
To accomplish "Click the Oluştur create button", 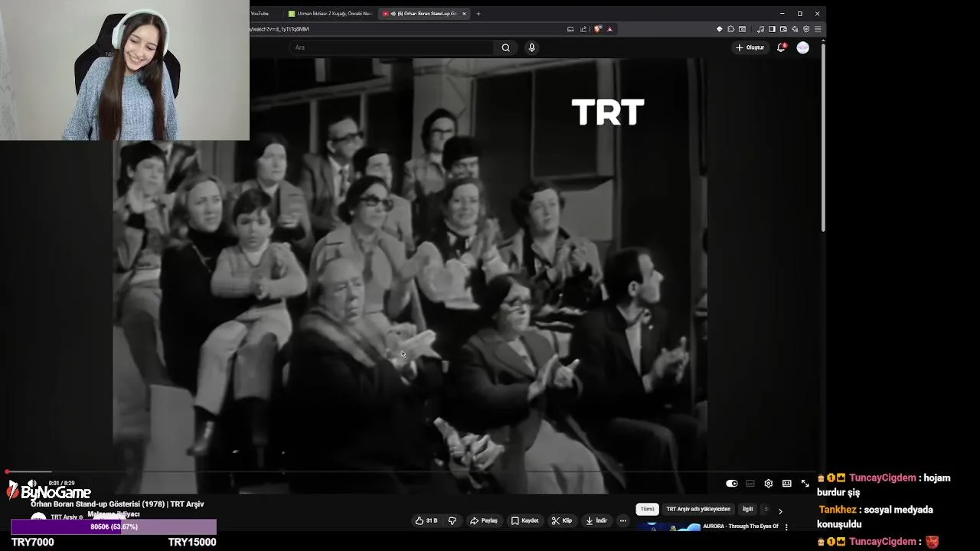I will [x=750, y=47].
